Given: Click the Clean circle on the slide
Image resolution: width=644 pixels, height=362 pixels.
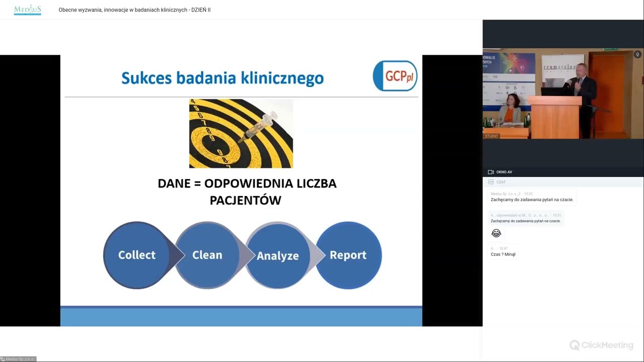Looking at the screenshot, I should pos(207,255).
